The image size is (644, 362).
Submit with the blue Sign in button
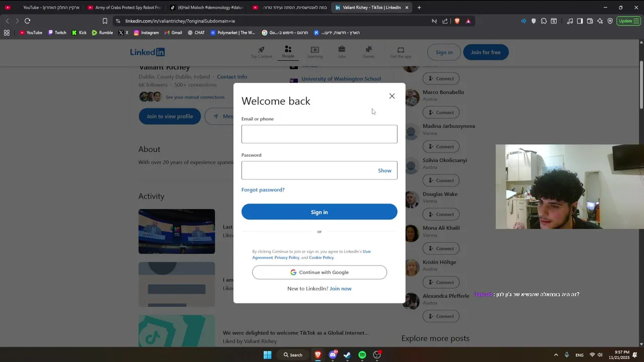(x=319, y=212)
